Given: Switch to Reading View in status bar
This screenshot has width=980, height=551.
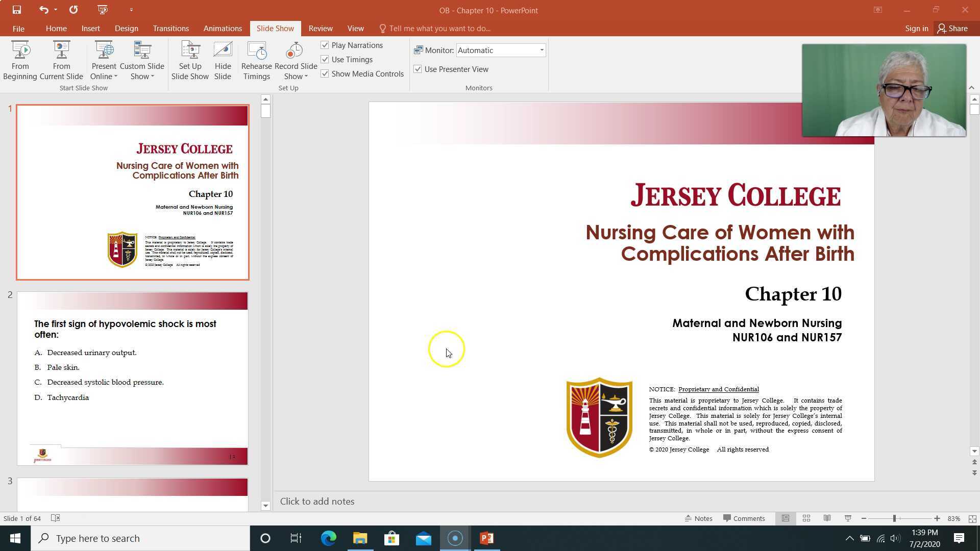Looking at the screenshot, I should [x=827, y=518].
